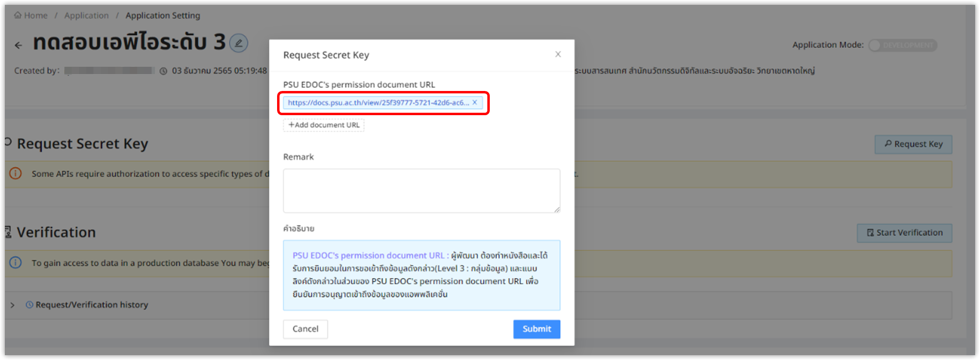The width and height of the screenshot is (980, 360).
Task: Open the Application breadcrumb link
Action: (86, 15)
